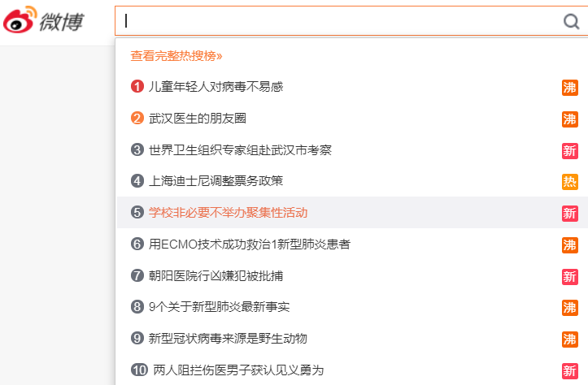Image resolution: width=588 pixels, height=385 pixels.
Task: Select 新型冠状病毒来源是野生动物 topic
Action: [228, 339]
